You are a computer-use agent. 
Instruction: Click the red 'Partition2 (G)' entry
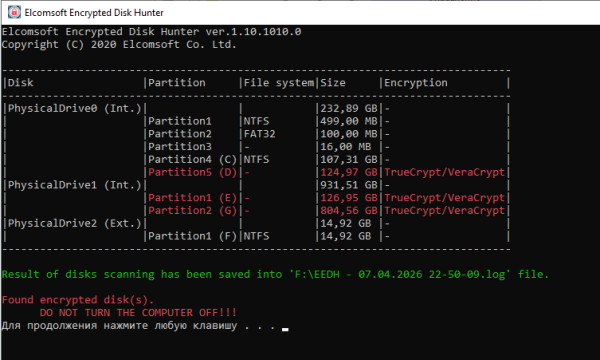[193, 210]
